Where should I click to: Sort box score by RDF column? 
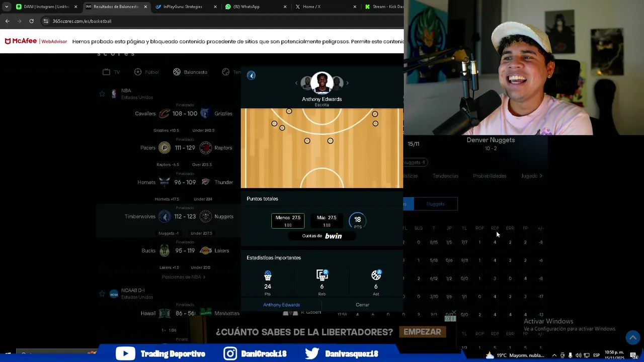click(495, 228)
